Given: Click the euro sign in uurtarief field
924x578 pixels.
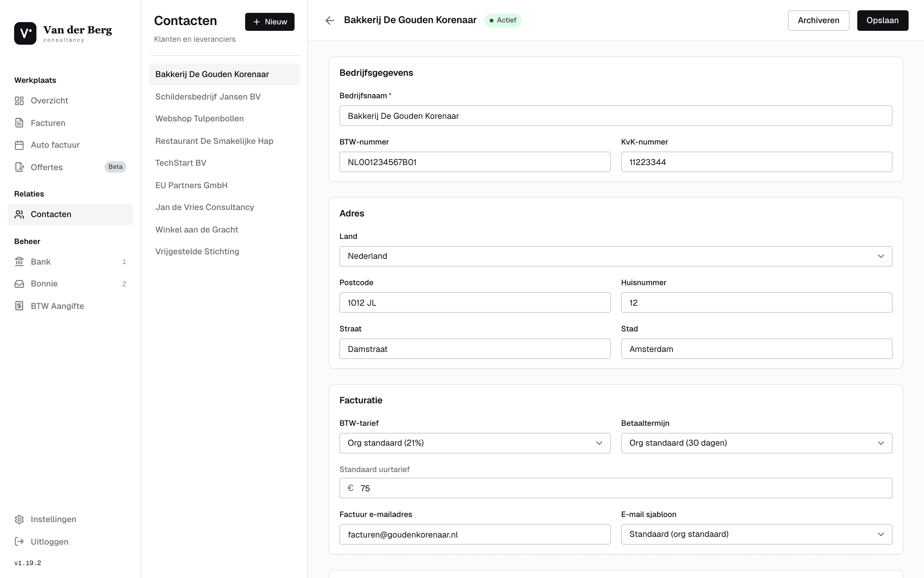Looking at the screenshot, I should click(x=350, y=488).
